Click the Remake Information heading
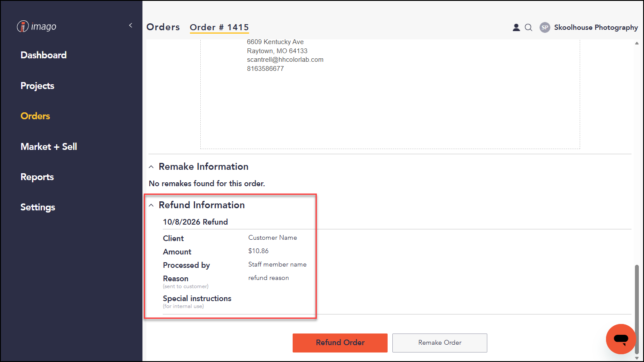The height and width of the screenshot is (362, 644). (x=204, y=167)
